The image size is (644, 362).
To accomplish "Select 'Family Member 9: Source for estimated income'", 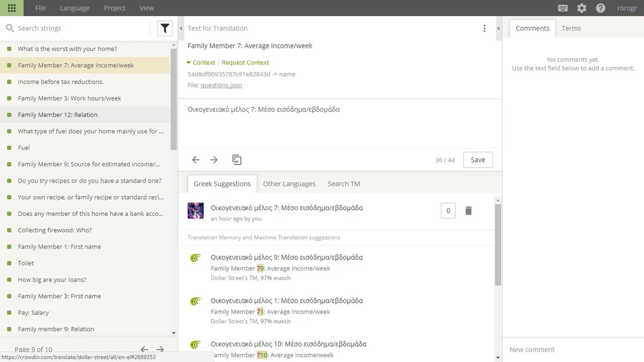I will point(85,164).
